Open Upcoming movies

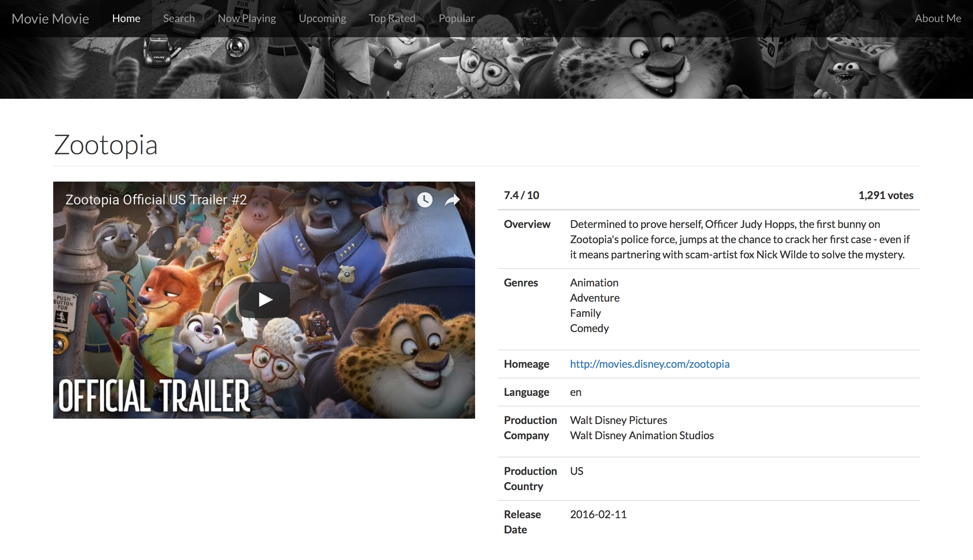322,18
